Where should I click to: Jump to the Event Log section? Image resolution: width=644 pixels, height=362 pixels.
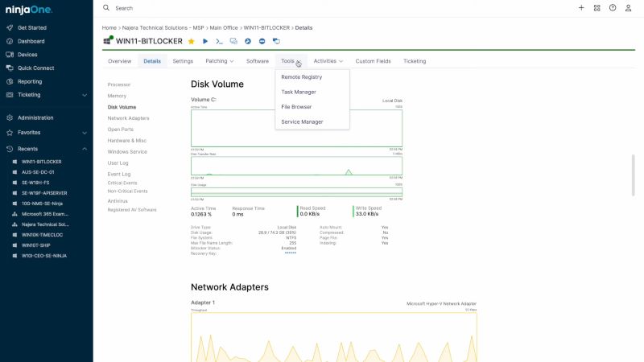119,174
